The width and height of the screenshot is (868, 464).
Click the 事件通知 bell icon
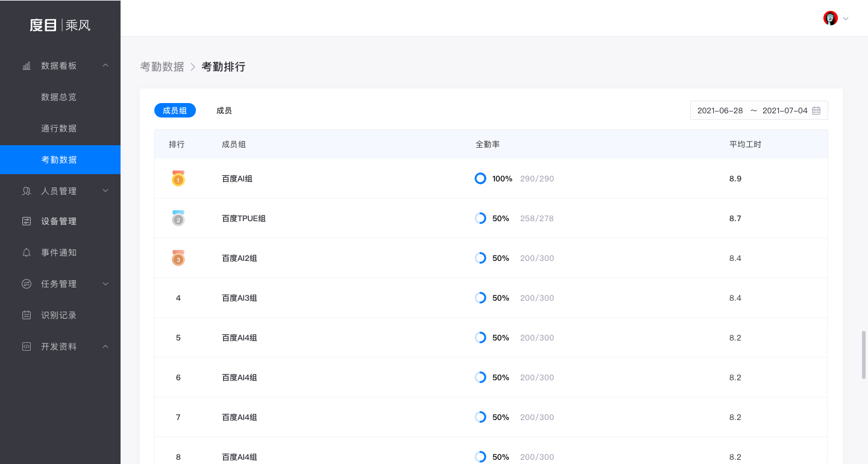[x=27, y=252]
